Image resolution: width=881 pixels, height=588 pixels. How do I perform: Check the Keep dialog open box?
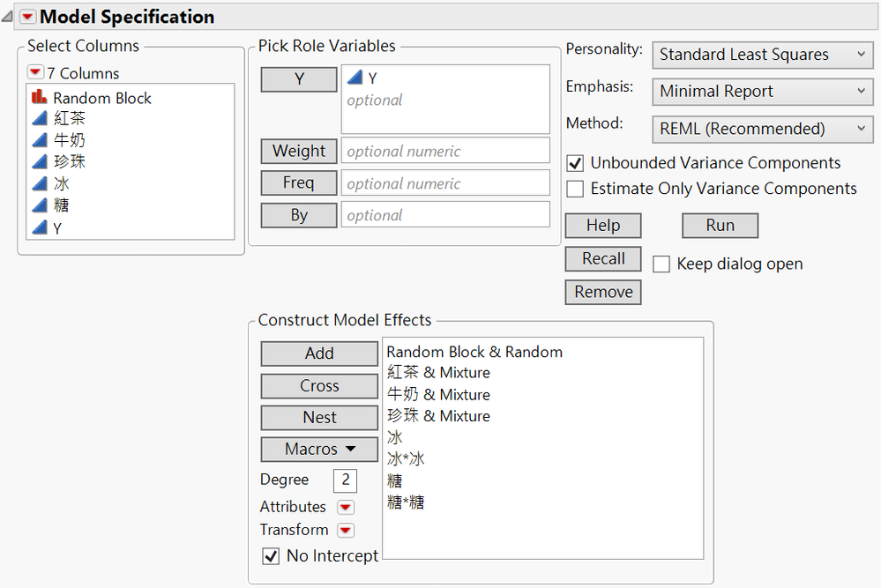[661, 264]
